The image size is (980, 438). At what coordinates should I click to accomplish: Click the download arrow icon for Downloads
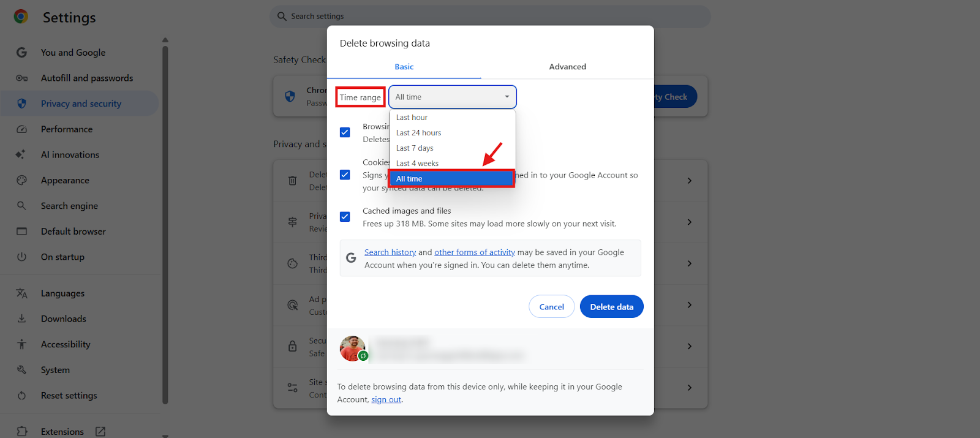pos(21,319)
